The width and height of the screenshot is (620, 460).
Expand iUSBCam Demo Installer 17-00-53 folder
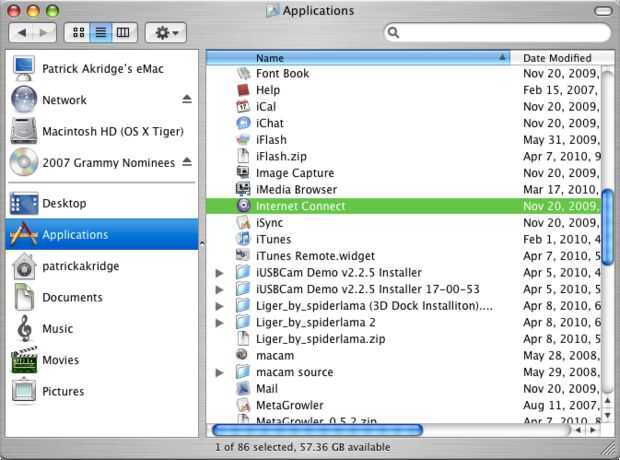[x=219, y=290]
